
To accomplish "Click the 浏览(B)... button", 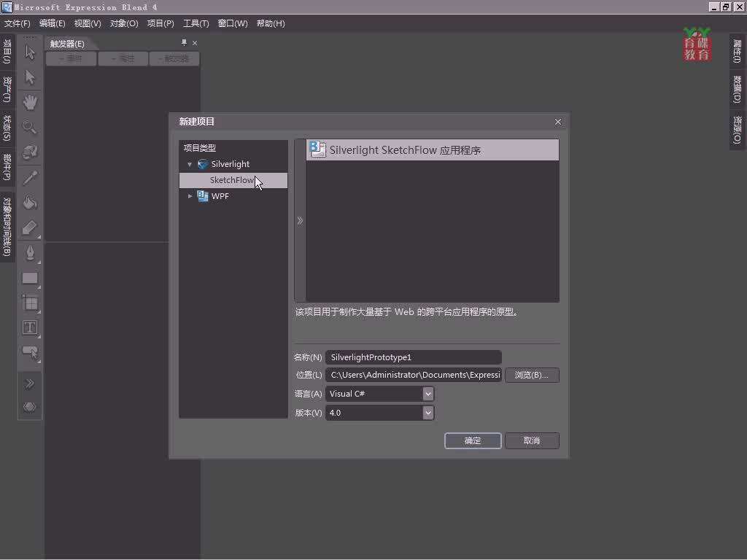I will [x=532, y=376].
